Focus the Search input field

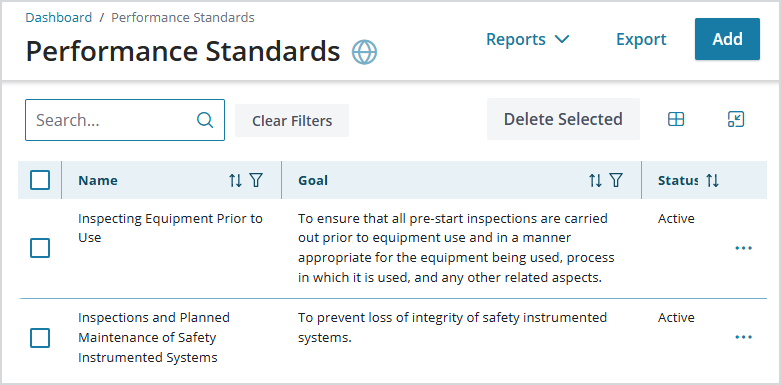[125, 120]
